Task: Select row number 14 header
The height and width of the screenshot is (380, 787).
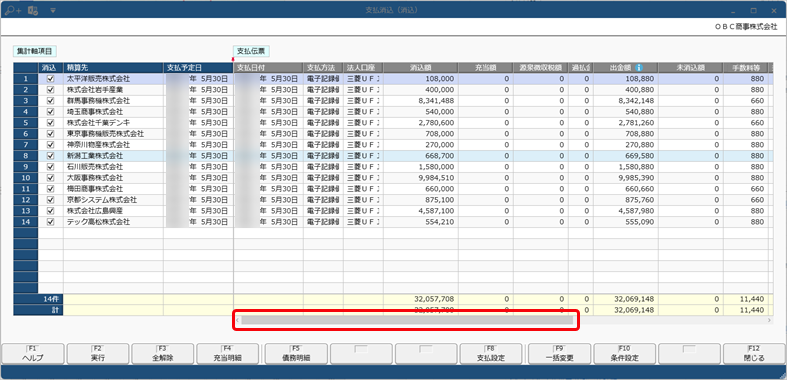Action: (26, 222)
